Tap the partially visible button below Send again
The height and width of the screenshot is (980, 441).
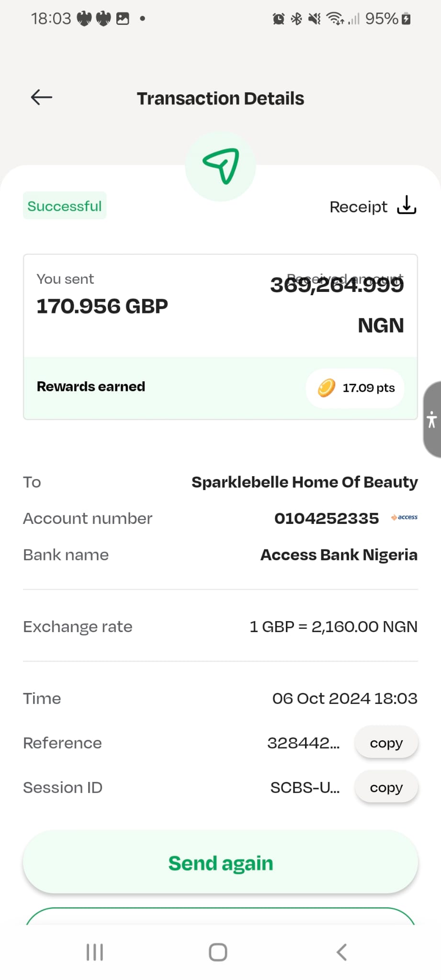tap(221, 916)
